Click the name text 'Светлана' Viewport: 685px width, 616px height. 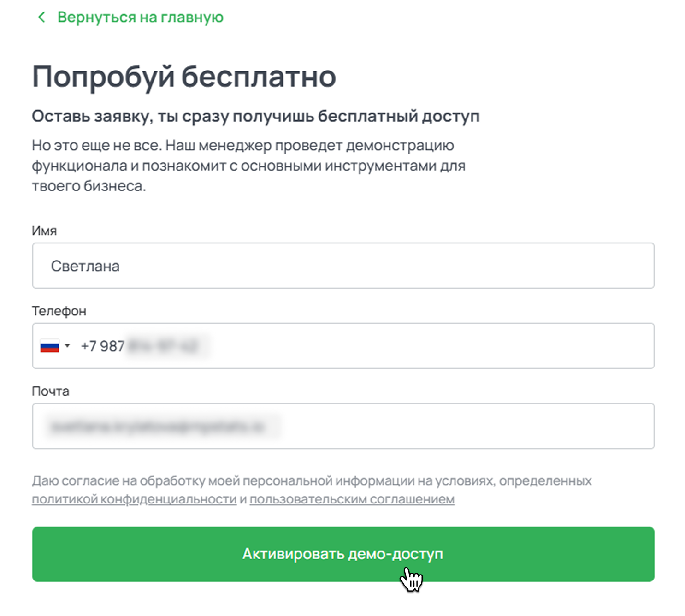tap(85, 266)
